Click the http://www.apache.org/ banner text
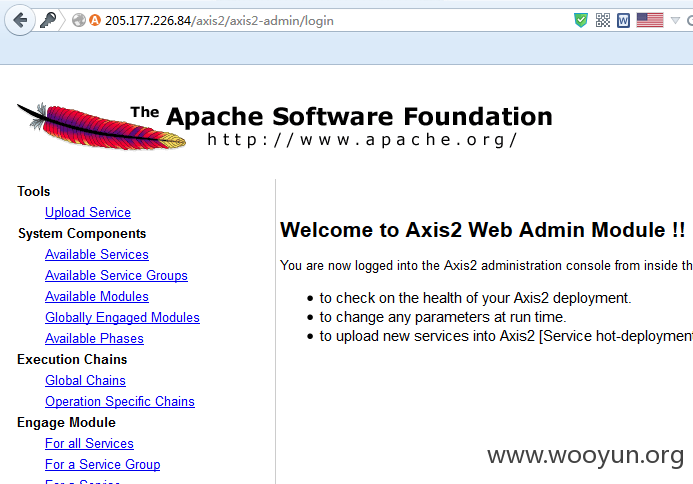693x484 pixels. point(362,140)
